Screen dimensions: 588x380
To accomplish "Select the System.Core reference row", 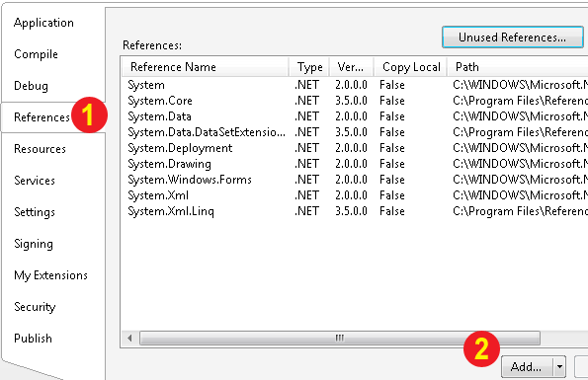I will pyautogui.click(x=355, y=101).
